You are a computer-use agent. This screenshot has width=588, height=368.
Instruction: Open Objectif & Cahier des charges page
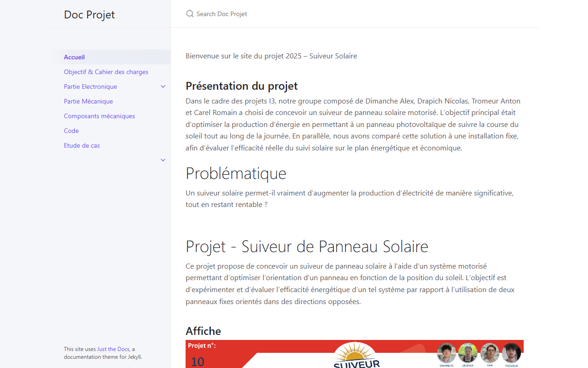pyautogui.click(x=106, y=72)
